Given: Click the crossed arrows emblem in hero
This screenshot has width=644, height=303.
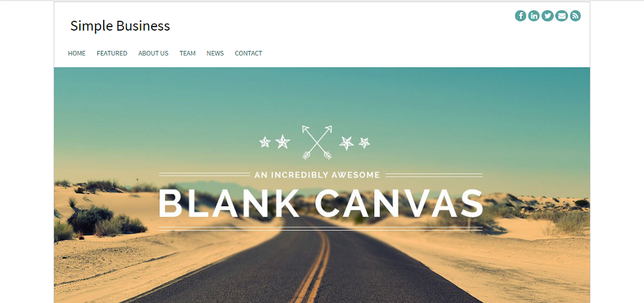Looking at the screenshot, I should point(317,143).
